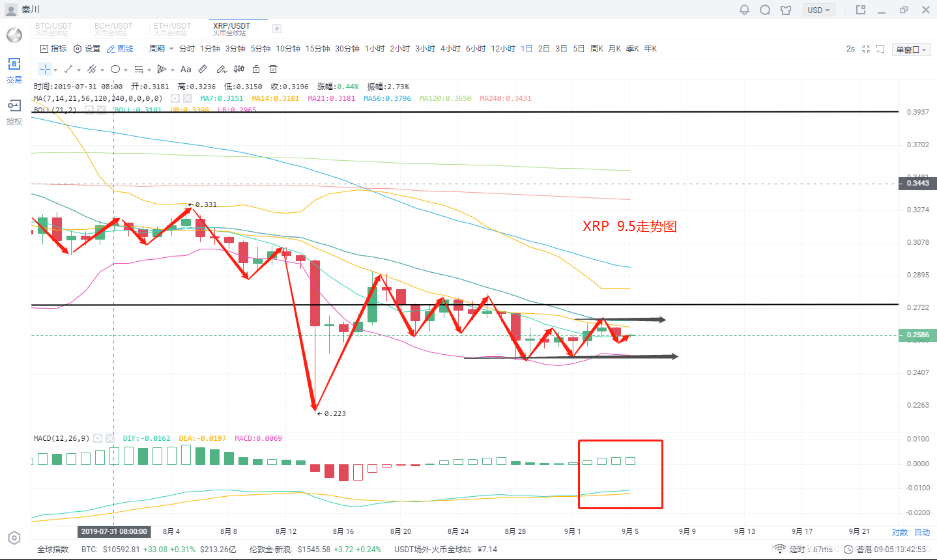Screen dimensions: 937x560
Task: Select the 分时 timeframe
Action: click(187, 49)
